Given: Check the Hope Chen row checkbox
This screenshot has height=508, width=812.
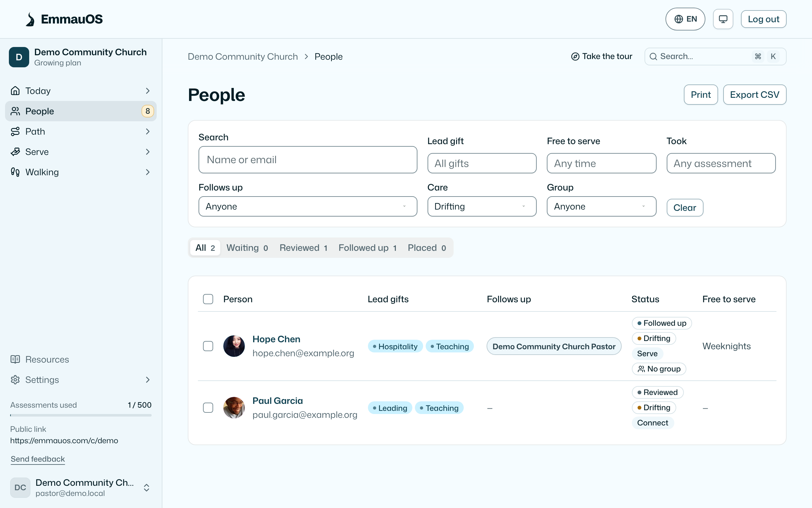Looking at the screenshot, I should (x=208, y=346).
